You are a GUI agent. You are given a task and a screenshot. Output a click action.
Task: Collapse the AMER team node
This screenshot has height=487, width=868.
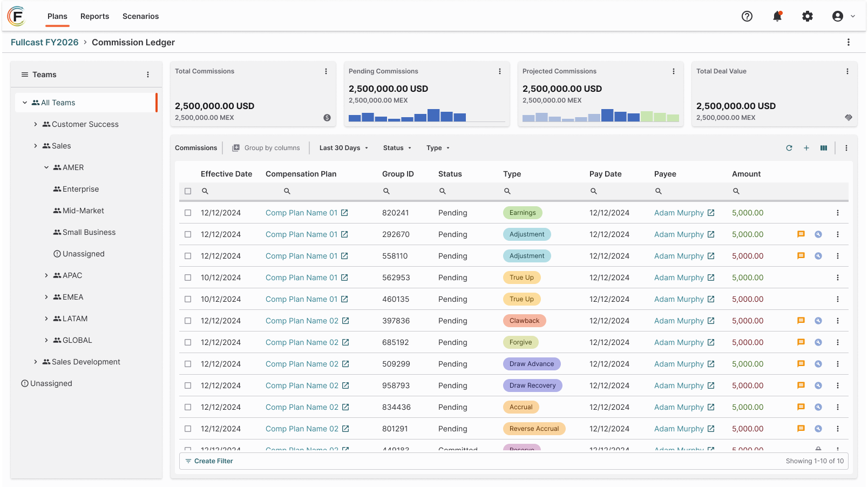[46, 167]
